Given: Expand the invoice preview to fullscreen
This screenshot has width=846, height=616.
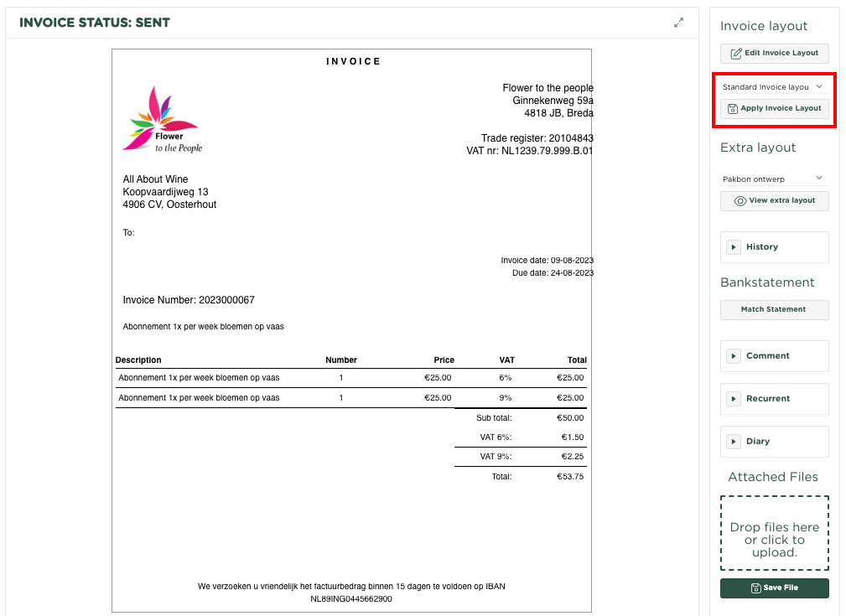Looking at the screenshot, I should (x=679, y=23).
